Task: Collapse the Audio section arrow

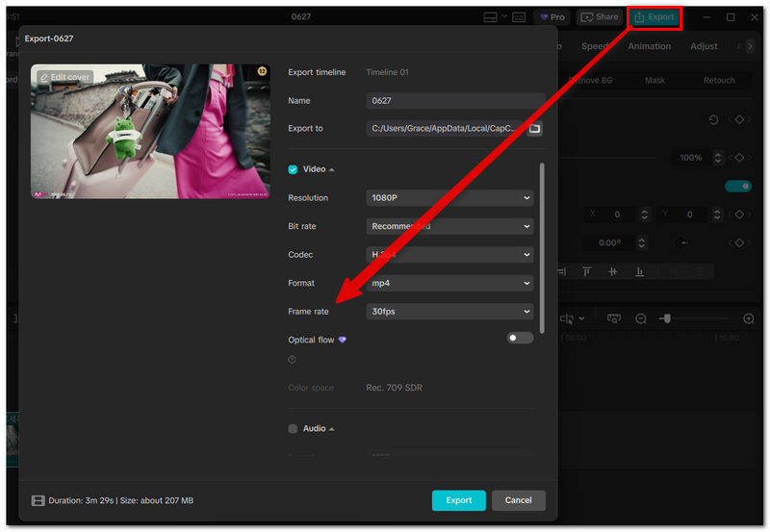Action: 332,429
